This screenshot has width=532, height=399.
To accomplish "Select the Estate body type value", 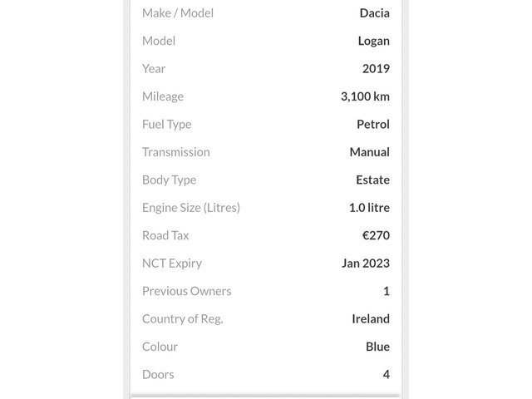I will [372, 180].
